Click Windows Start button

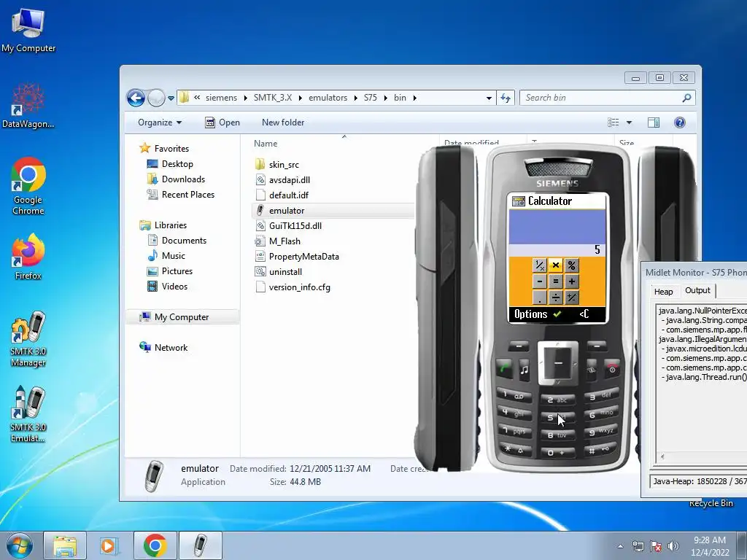tap(20, 545)
